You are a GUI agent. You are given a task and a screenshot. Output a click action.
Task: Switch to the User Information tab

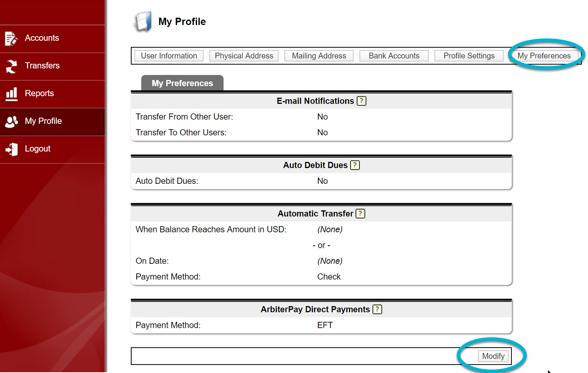click(169, 56)
